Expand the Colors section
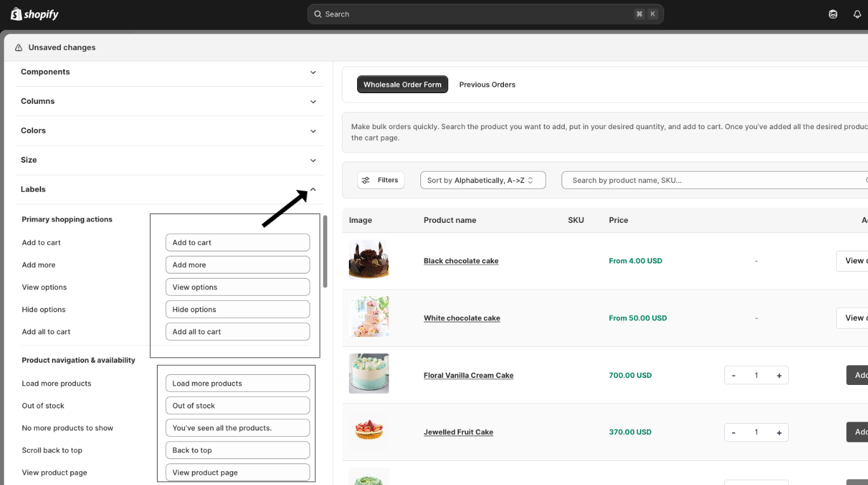 click(313, 131)
